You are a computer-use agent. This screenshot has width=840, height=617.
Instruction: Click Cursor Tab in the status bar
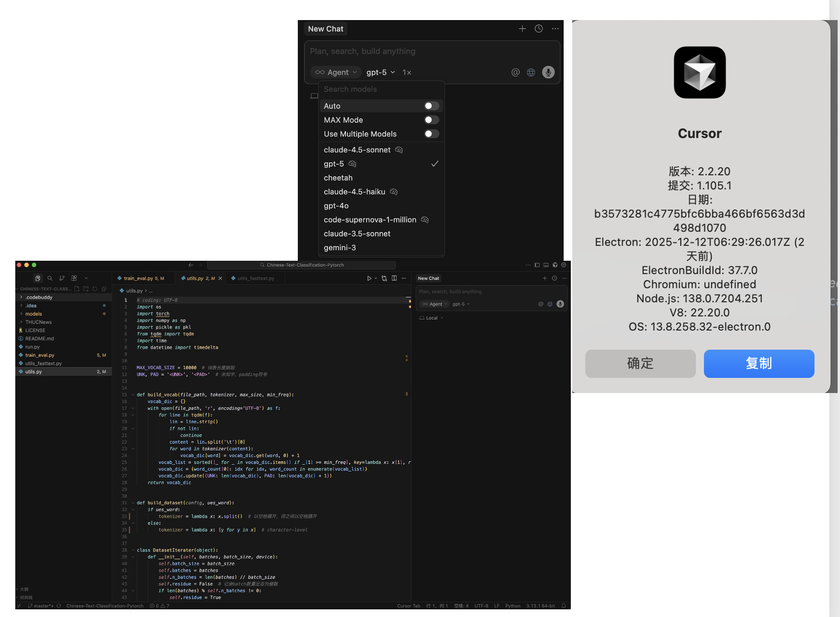[x=409, y=606]
